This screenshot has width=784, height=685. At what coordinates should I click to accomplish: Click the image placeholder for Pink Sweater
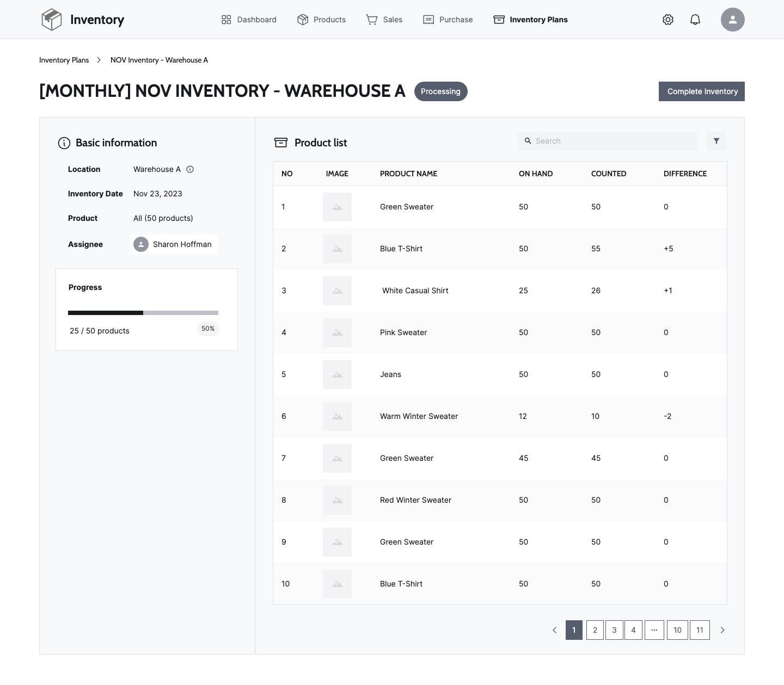(x=337, y=332)
